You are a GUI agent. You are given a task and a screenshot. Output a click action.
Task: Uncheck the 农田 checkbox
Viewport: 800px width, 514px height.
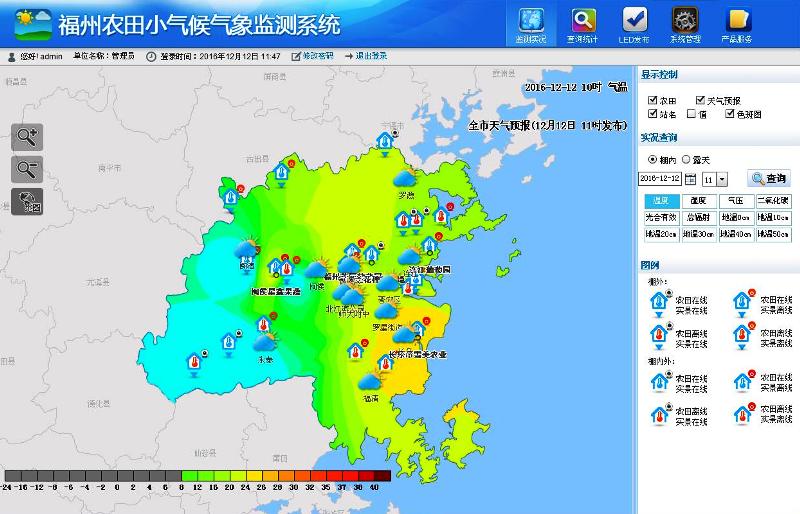coord(652,101)
